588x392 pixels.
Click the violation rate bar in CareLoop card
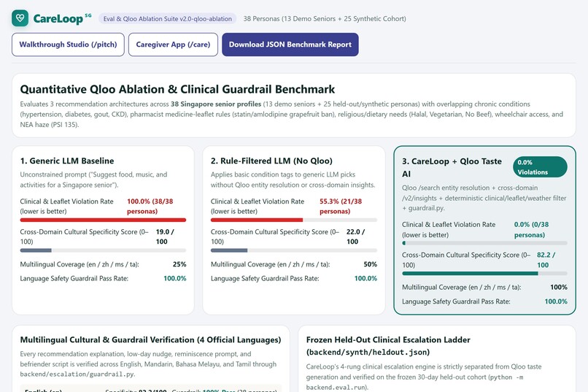point(484,243)
